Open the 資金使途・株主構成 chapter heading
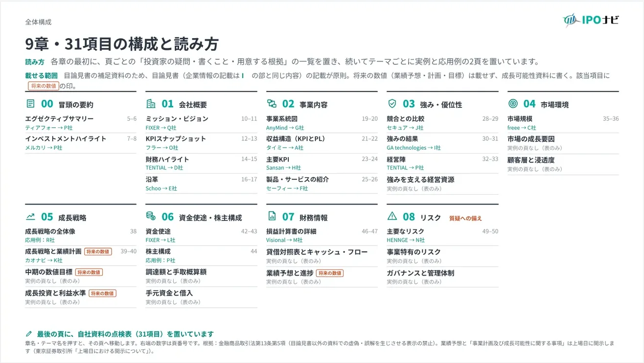644x363 pixels. [210, 218]
